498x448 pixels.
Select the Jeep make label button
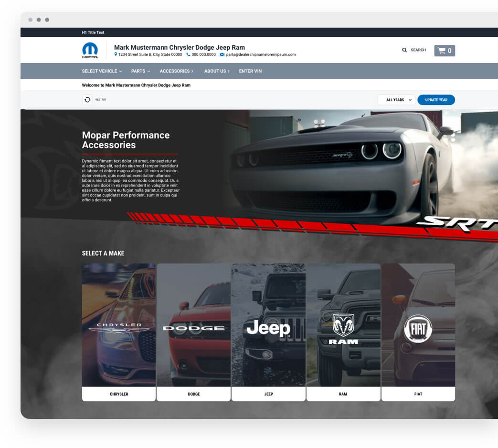pyautogui.click(x=269, y=394)
